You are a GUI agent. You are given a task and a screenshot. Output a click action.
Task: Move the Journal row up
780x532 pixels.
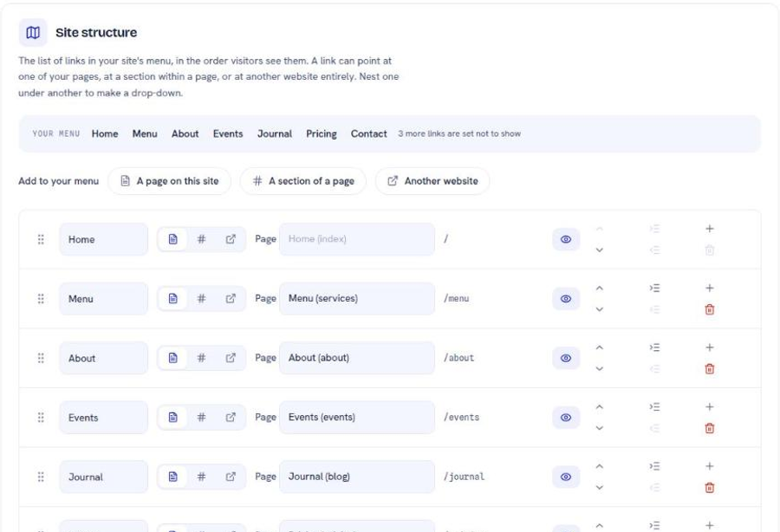600,466
